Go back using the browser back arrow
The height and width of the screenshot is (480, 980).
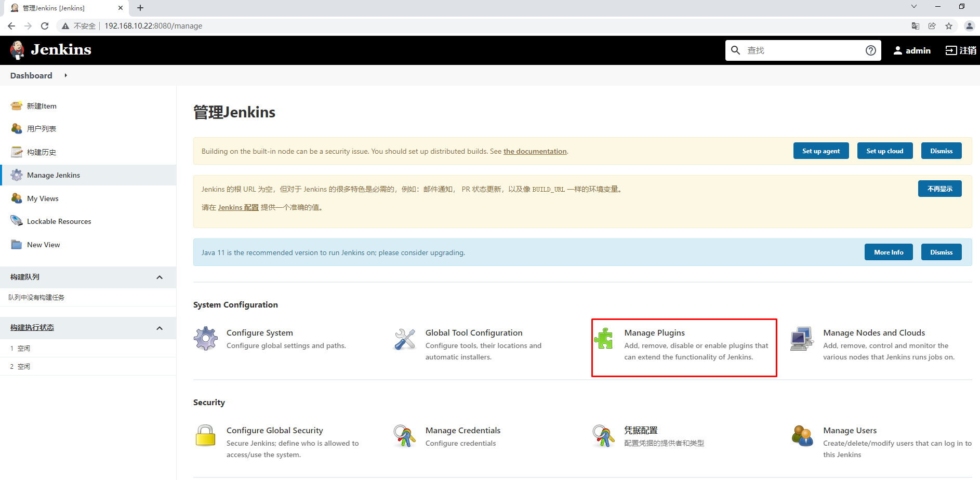11,26
